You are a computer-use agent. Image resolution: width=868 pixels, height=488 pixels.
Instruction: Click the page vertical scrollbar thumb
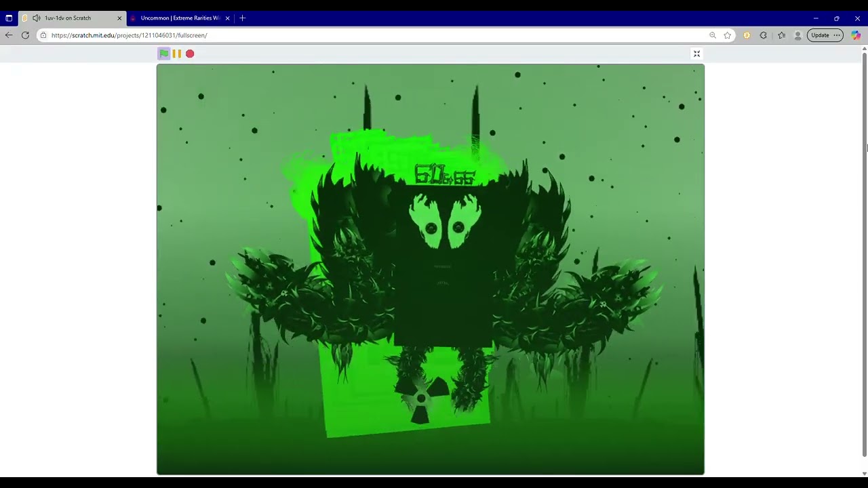click(864, 254)
